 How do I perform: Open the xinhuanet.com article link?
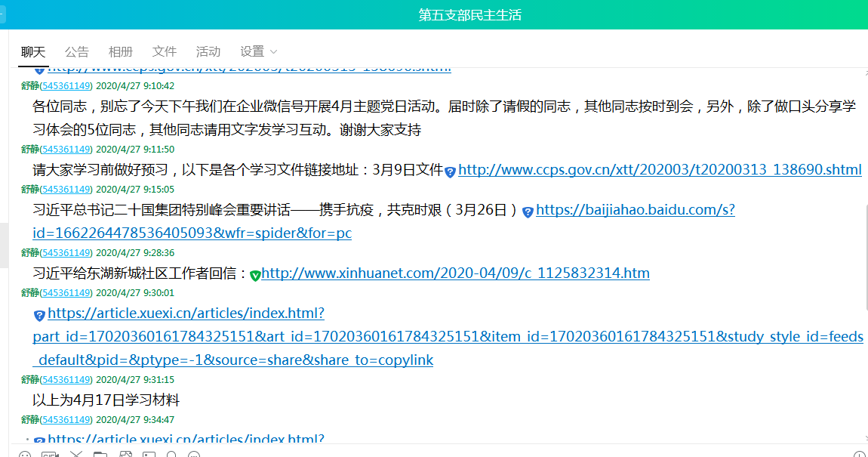click(x=455, y=273)
